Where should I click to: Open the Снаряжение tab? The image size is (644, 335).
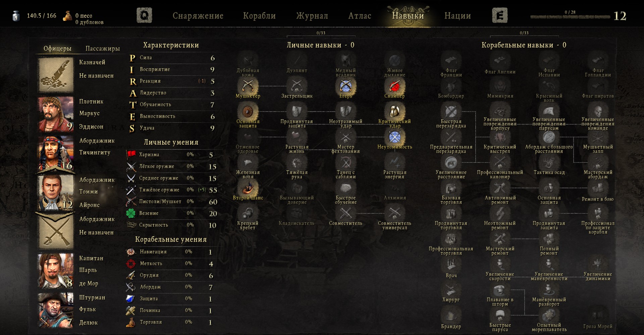(x=198, y=16)
